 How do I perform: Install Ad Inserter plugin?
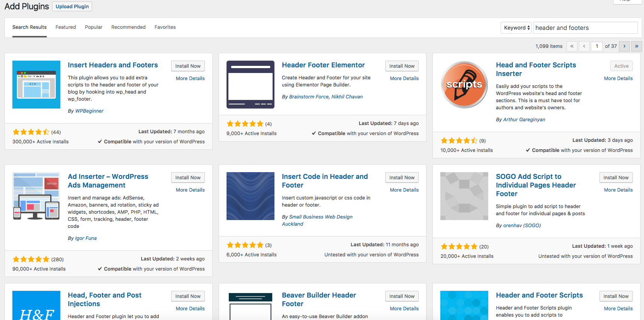[x=188, y=177]
